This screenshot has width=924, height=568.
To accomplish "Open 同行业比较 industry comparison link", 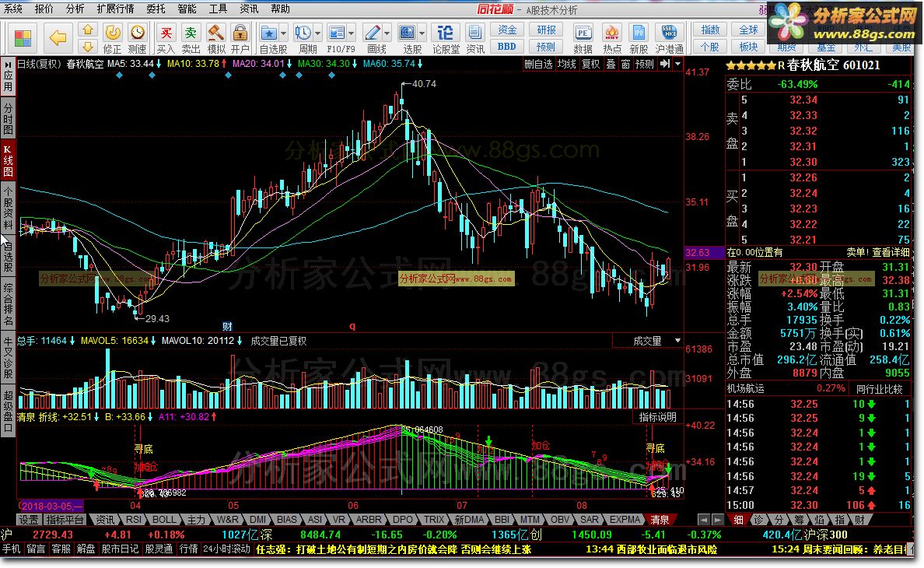I will coord(879,389).
